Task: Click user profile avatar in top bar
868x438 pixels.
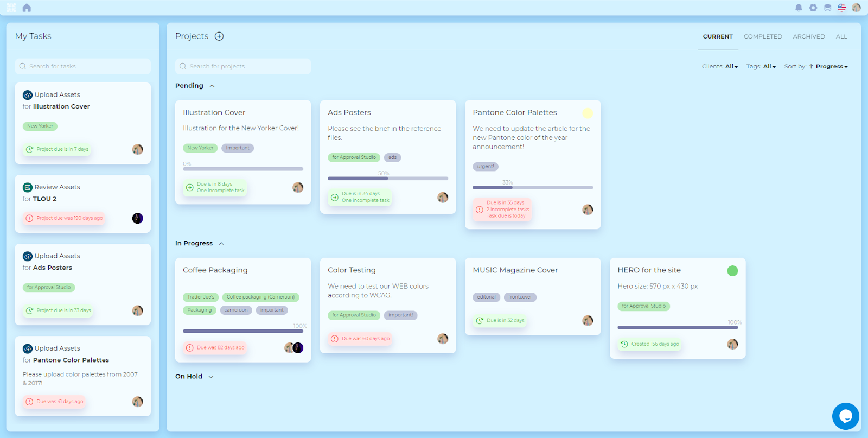Action: point(856,8)
